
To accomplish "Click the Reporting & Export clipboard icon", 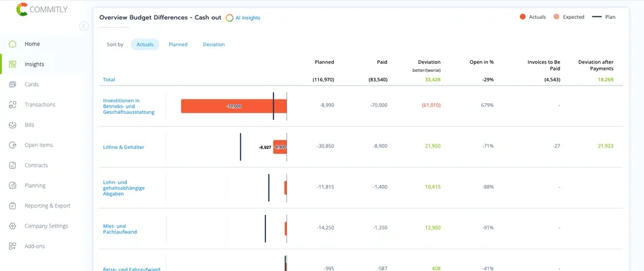I will point(13,206).
